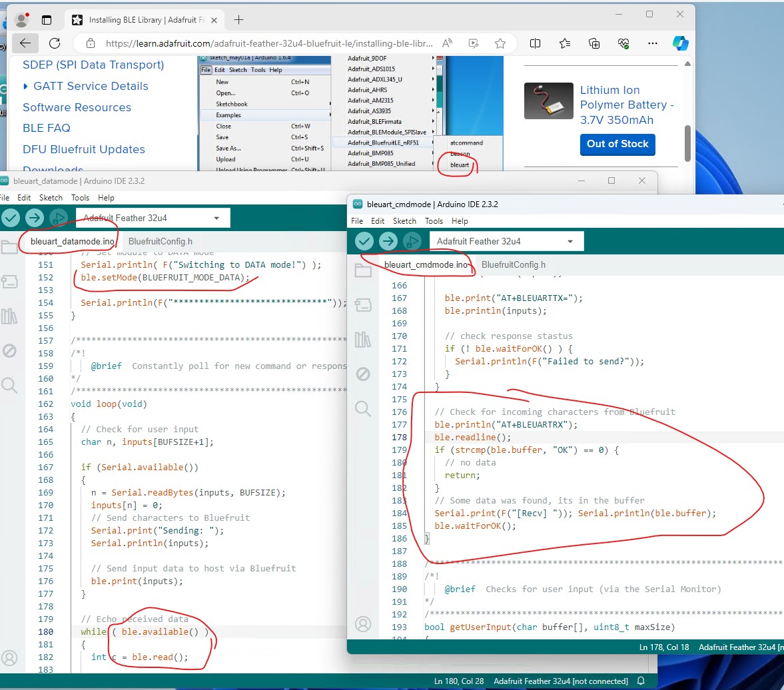Open Library Manager icon in datamode sidebar
This screenshot has height=690, width=784.
click(9, 316)
